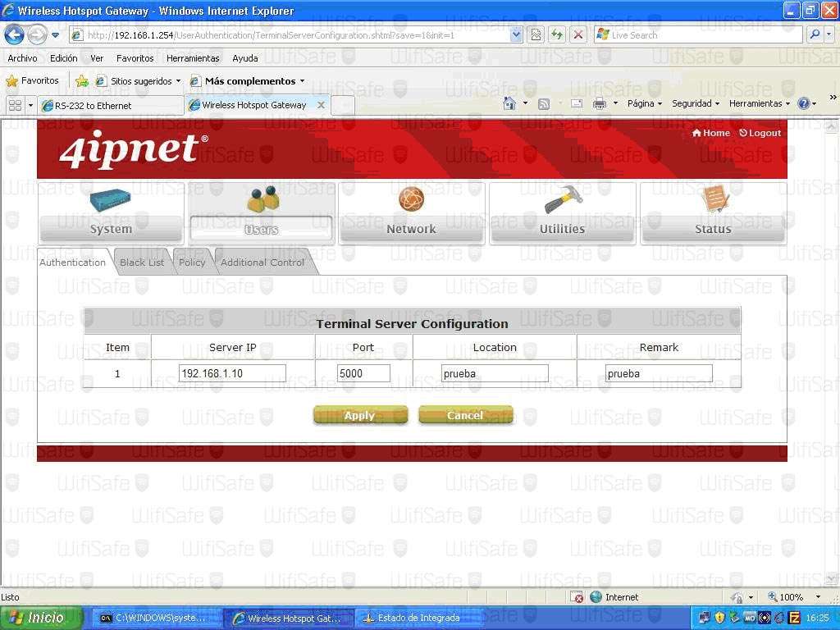Click Logout link in header
840x630 pixels.
click(760, 133)
